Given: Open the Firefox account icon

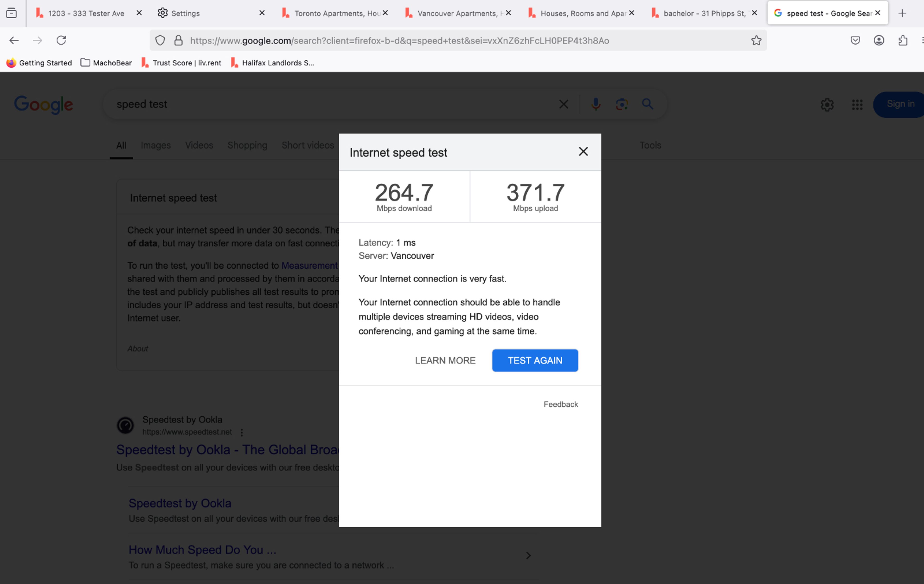Looking at the screenshot, I should pos(879,40).
